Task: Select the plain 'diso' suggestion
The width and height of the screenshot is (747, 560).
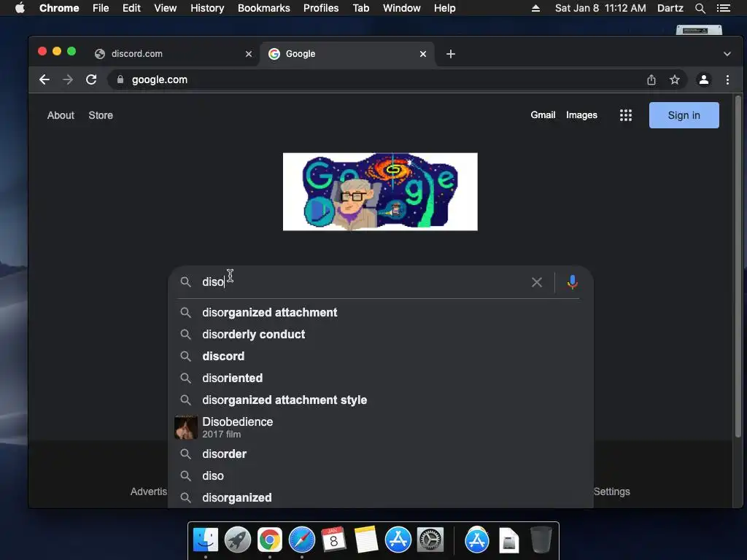Action: coord(381,475)
